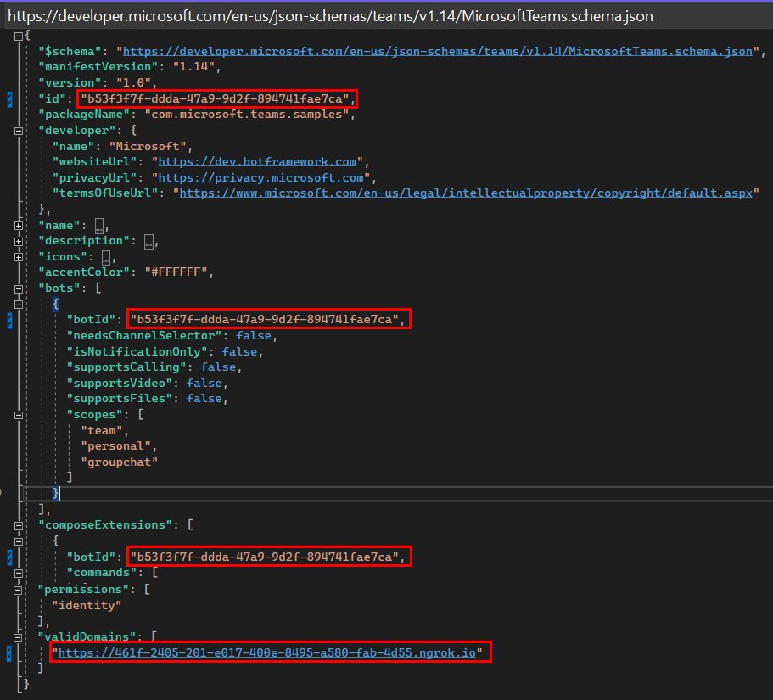
Task: Open the privacy.microsoft.com link
Action: [260, 177]
